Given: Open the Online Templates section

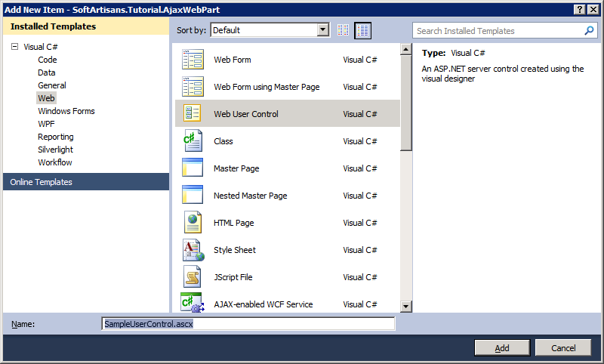Looking at the screenshot, I should (86, 182).
